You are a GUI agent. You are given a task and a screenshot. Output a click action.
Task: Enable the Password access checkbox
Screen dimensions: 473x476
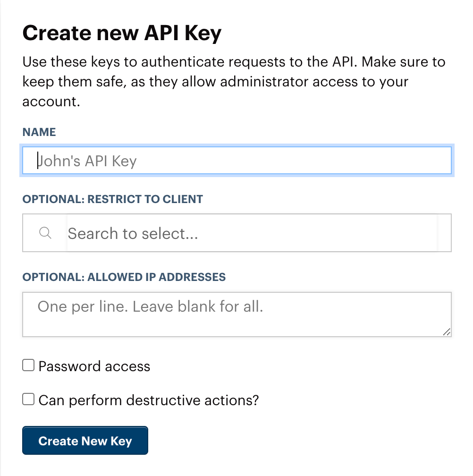click(x=28, y=365)
